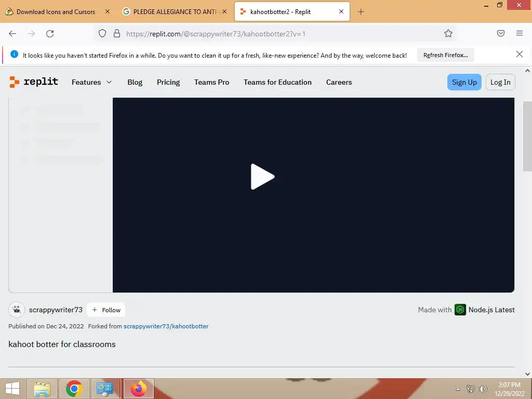
Task: Click the volume tray icon
Action: [x=483, y=389]
